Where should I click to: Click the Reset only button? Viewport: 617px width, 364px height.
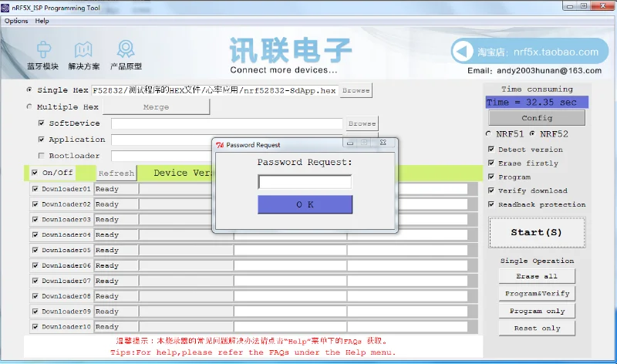click(x=537, y=329)
